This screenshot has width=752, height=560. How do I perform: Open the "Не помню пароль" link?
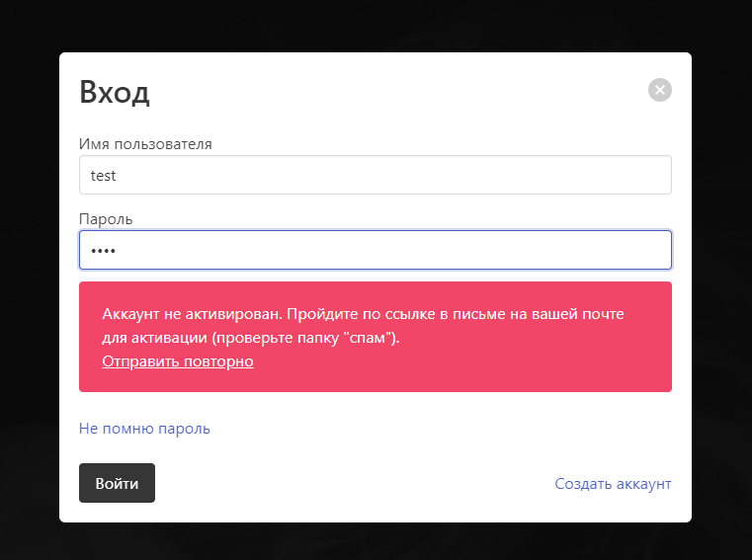[x=144, y=429]
